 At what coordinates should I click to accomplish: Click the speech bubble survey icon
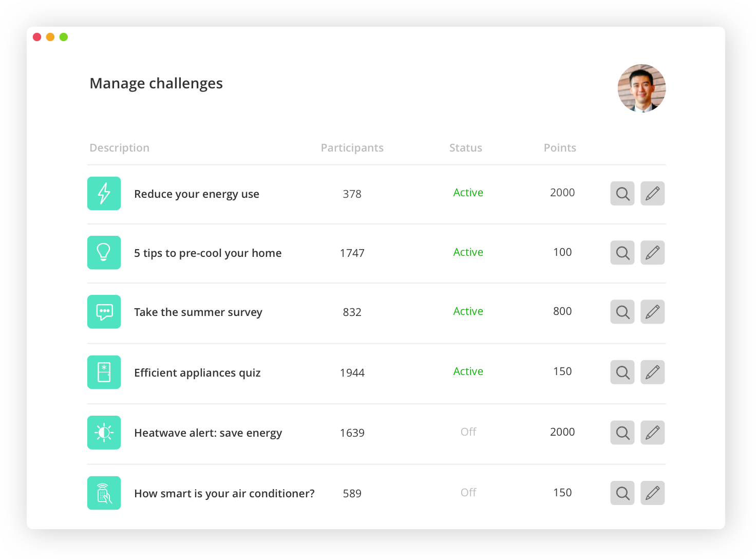(104, 312)
